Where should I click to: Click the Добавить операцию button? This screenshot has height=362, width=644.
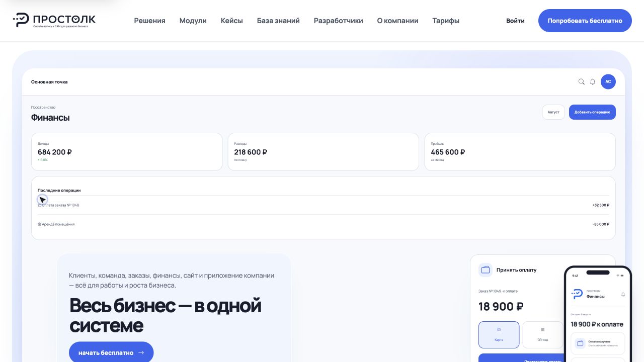(x=592, y=112)
